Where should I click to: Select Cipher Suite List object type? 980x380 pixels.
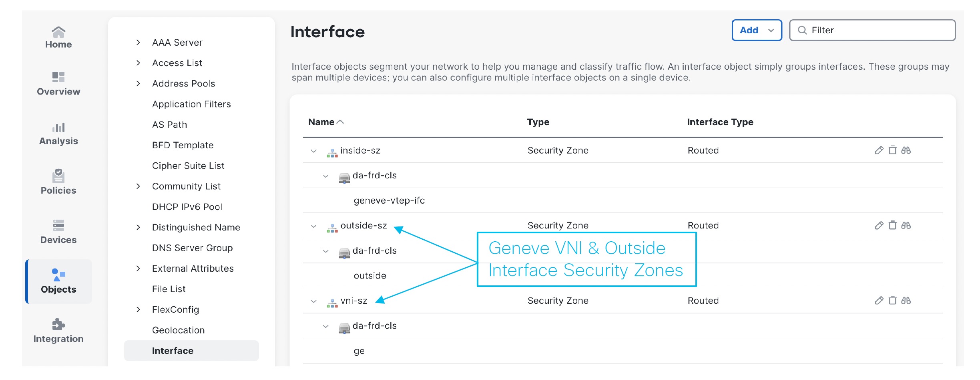[x=188, y=166]
